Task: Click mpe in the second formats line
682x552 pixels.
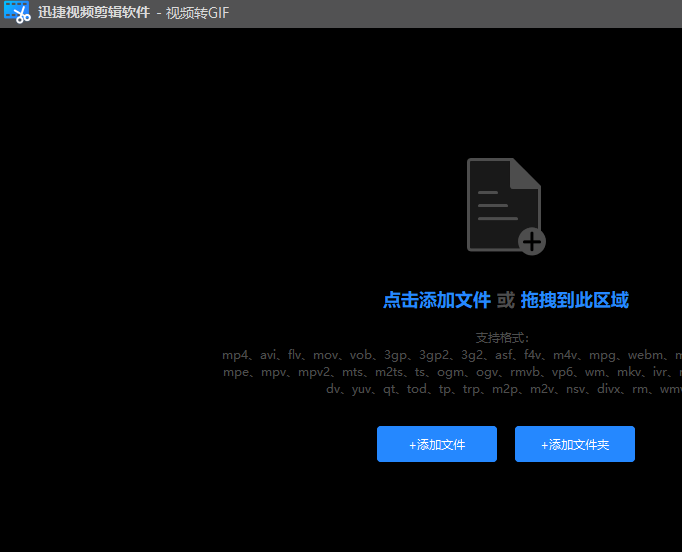Action: click(x=236, y=372)
